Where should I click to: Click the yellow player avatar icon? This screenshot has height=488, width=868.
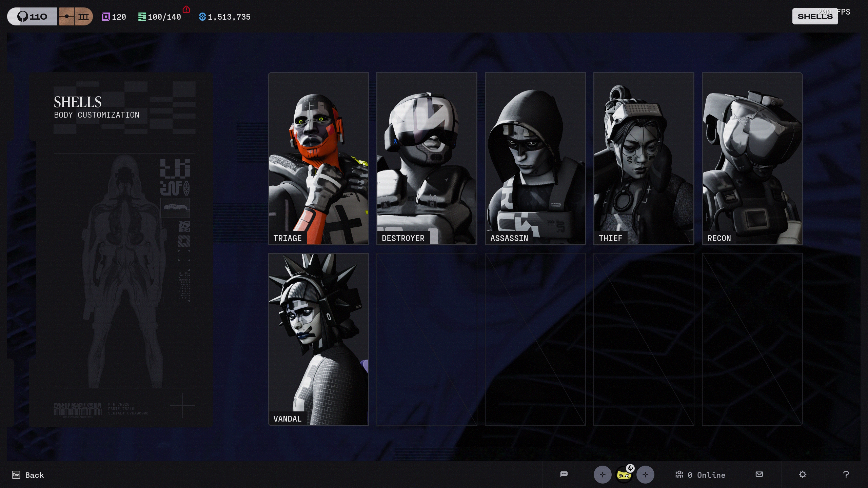pyautogui.click(x=624, y=475)
